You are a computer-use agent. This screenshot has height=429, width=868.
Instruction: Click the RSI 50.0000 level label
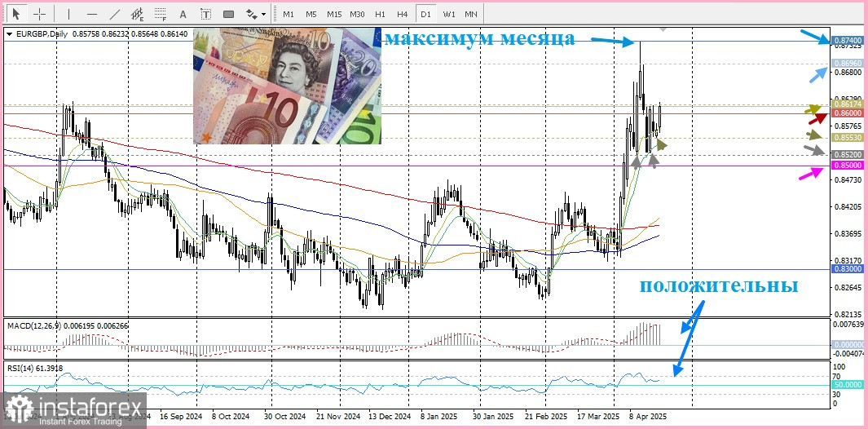pyautogui.click(x=847, y=384)
